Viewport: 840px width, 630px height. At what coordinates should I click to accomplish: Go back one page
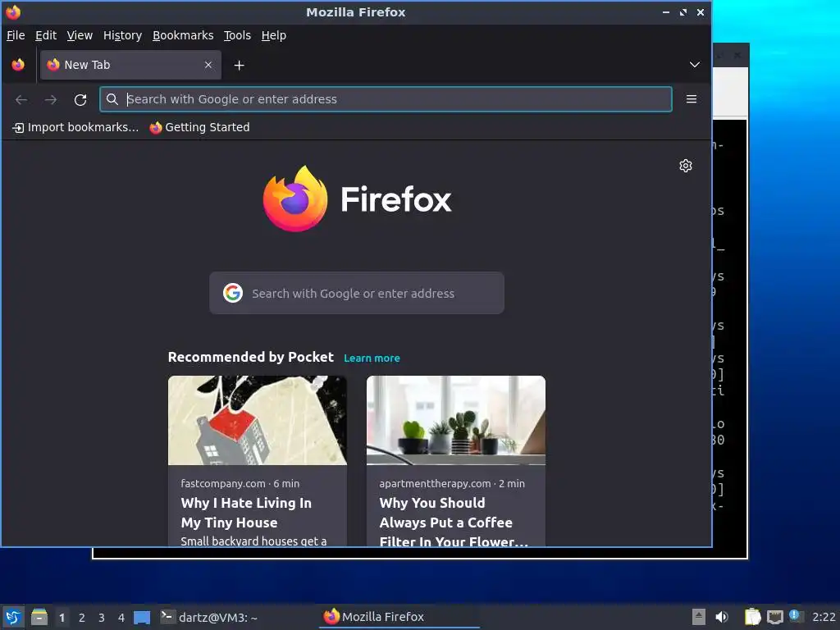pyautogui.click(x=21, y=99)
